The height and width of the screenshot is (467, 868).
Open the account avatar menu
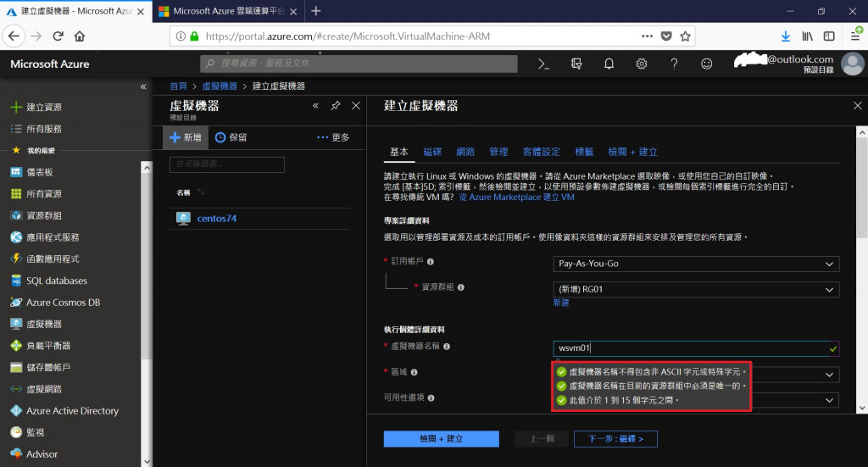pos(853,64)
